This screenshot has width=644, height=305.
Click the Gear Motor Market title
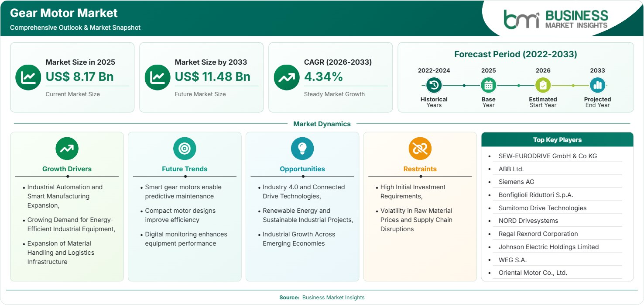[x=64, y=13]
